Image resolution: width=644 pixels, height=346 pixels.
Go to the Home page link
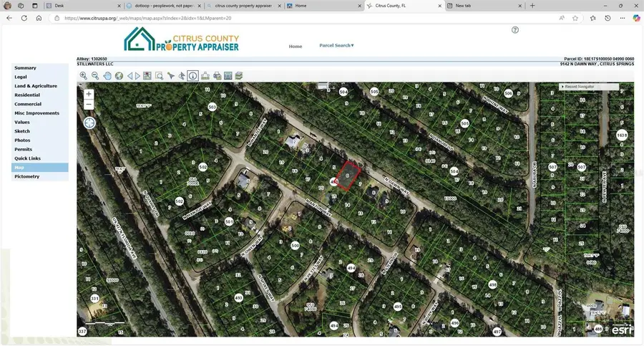[x=295, y=47]
